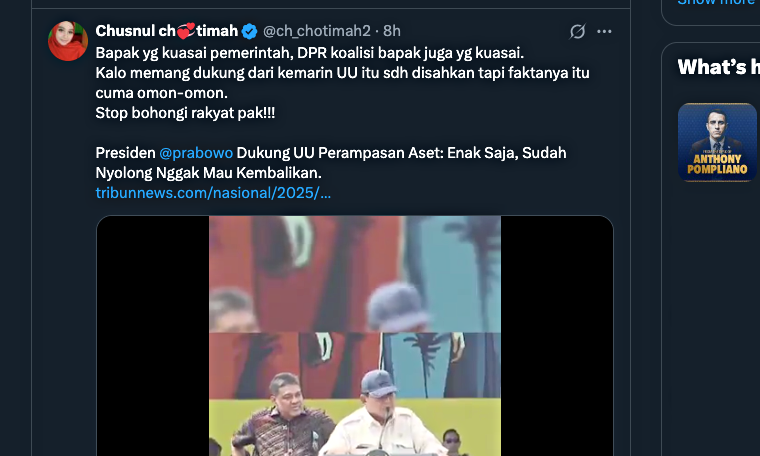Click the What's happening heading
The height and width of the screenshot is (456, 760).
718,67
